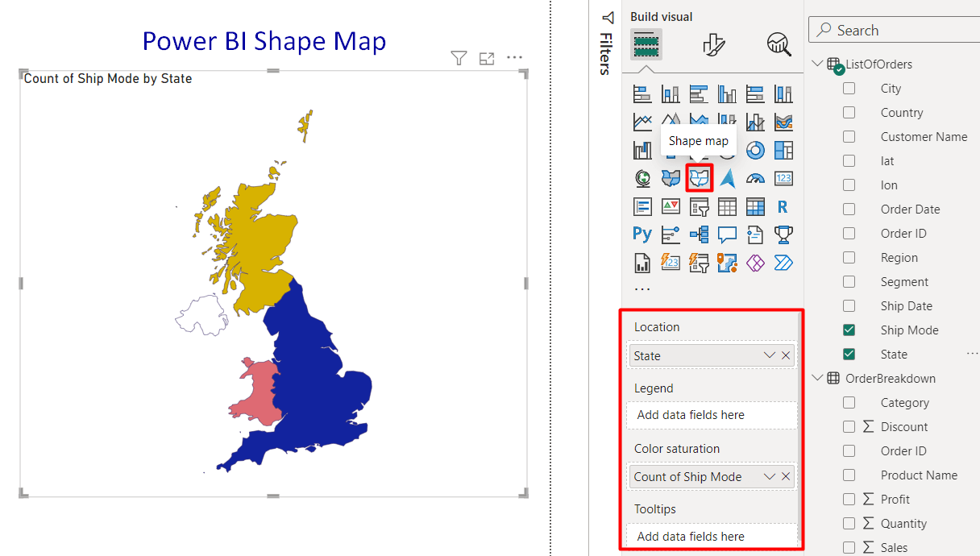Open More options on the map visual
The image size is (980, 556).
tap(514, 57)
